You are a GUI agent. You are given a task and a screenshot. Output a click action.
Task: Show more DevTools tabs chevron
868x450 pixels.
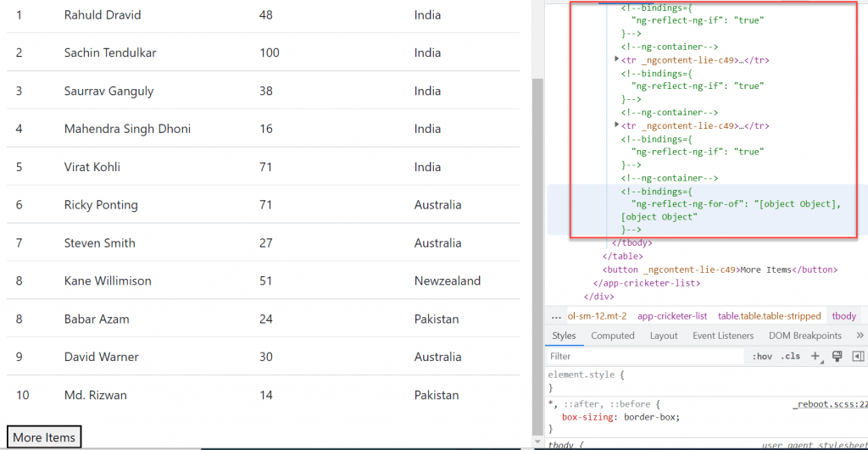(x=860, y=336)
